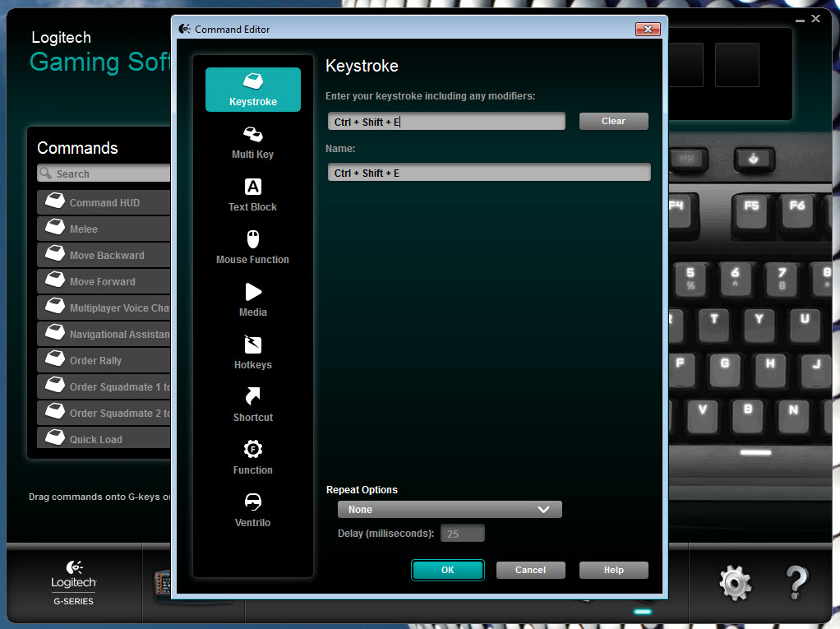Choose the Function command type
The height and width of the screenshot is (629, 840).
pyautogui.click(x=253, y=457)
